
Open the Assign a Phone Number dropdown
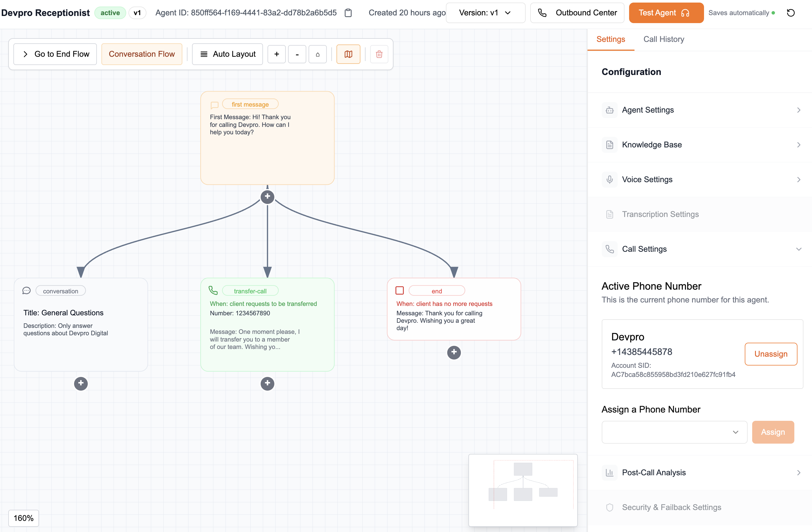tap(674, 432)
